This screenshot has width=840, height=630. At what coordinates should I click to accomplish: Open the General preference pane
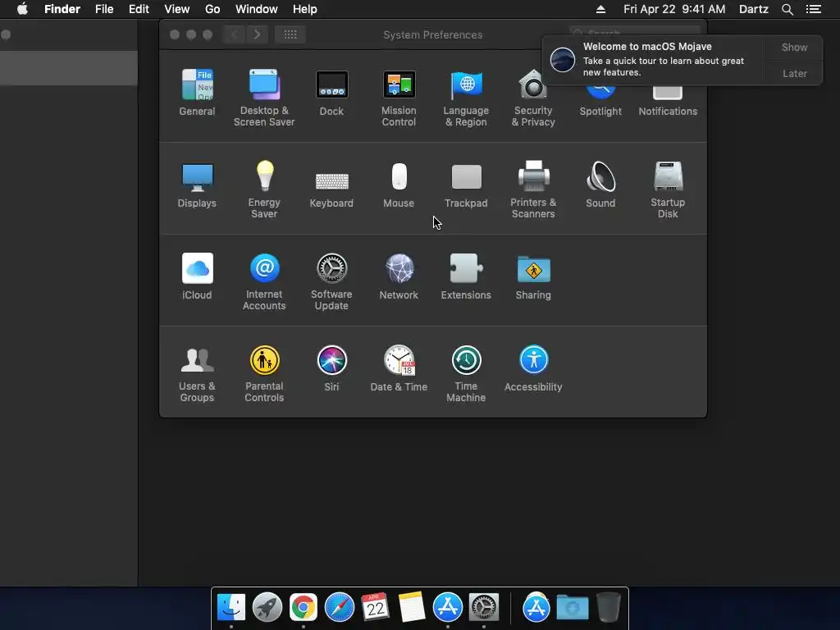(197, 92)
